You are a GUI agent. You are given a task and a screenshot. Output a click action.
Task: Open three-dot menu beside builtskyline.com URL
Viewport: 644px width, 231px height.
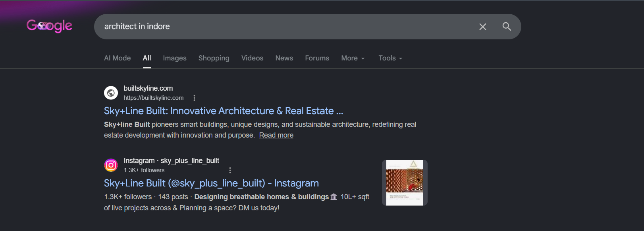194,98
